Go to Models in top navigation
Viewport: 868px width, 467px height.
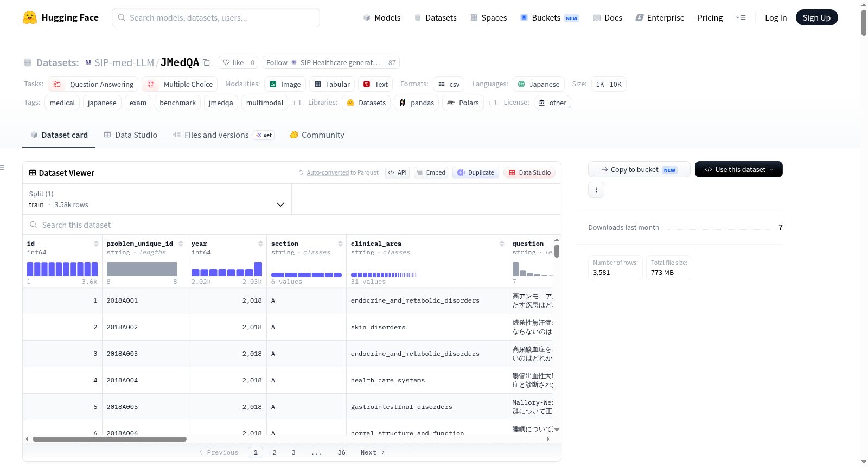382,17
